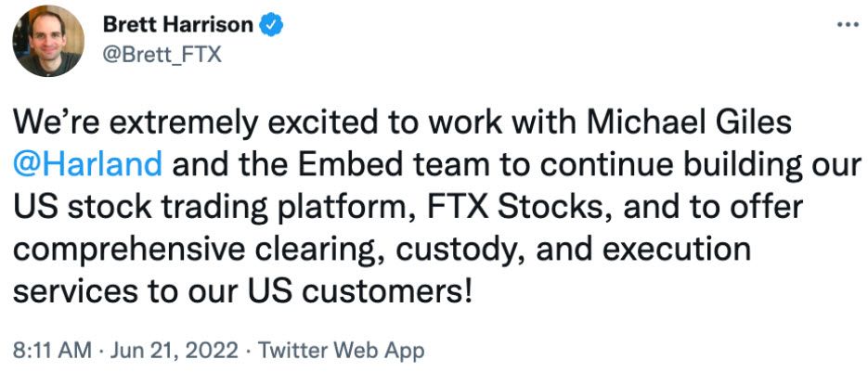Click the 8:11 AM timestamp
Viewport: 868px width, 372px height.
click(53, 351)
